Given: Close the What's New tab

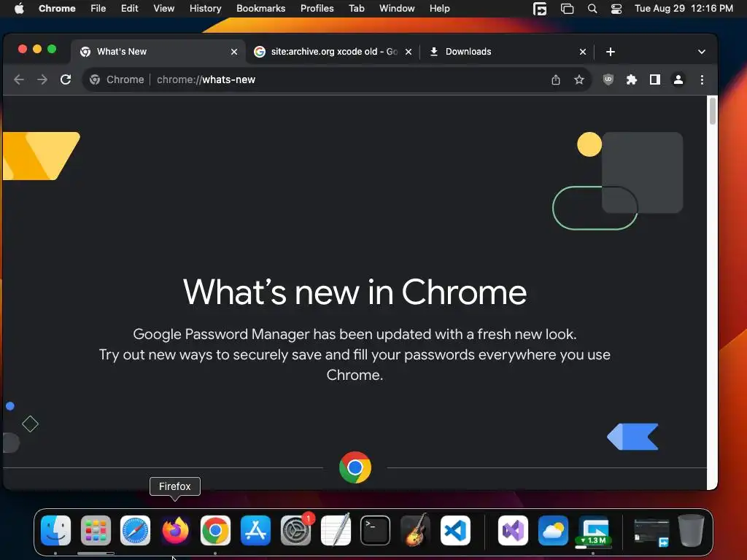Looking at the screenshot, I should pyautogui.click(x=234, y=52).
